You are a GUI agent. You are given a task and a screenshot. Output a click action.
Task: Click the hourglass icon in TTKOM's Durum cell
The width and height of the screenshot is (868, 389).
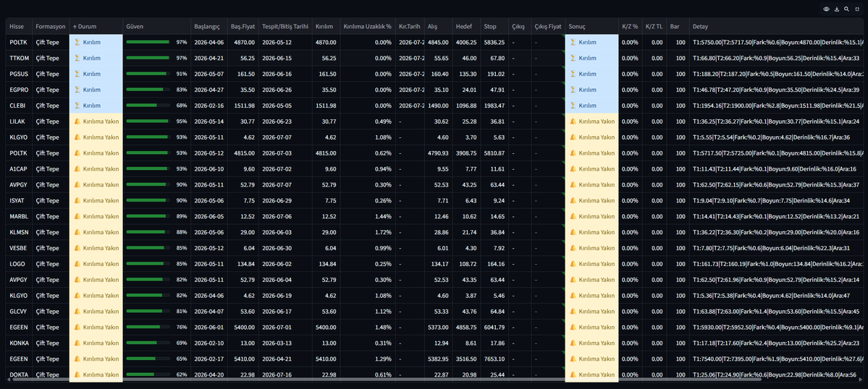[x=77, y=58]
